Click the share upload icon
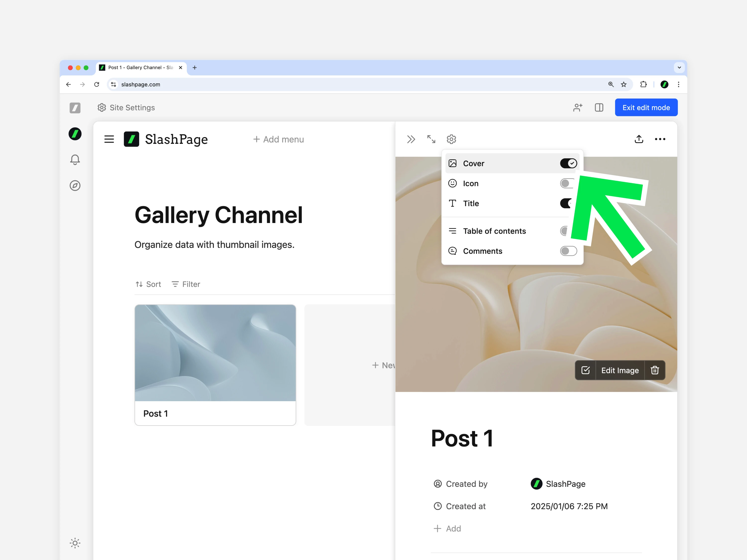The image size is (747, 560). pos(639,139)
